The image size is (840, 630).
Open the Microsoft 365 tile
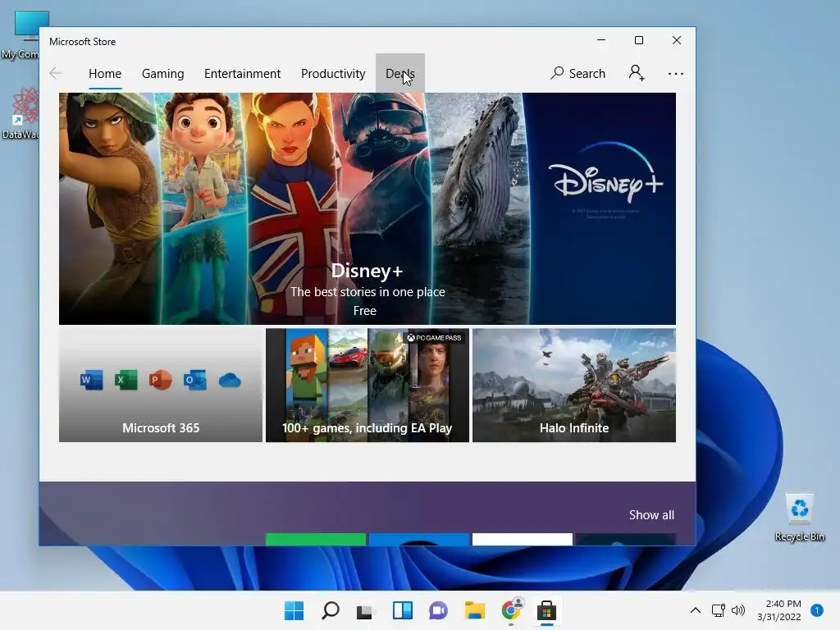[161, 386]
